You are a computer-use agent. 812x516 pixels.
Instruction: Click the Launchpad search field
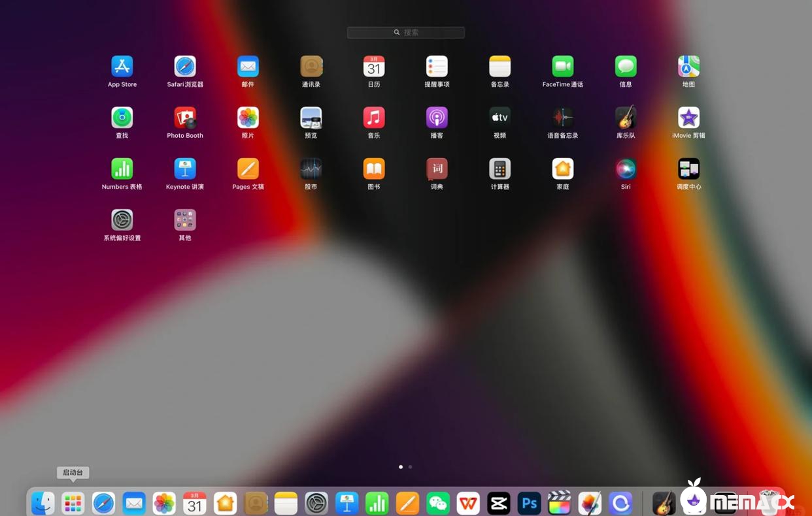tap(406, 32)
